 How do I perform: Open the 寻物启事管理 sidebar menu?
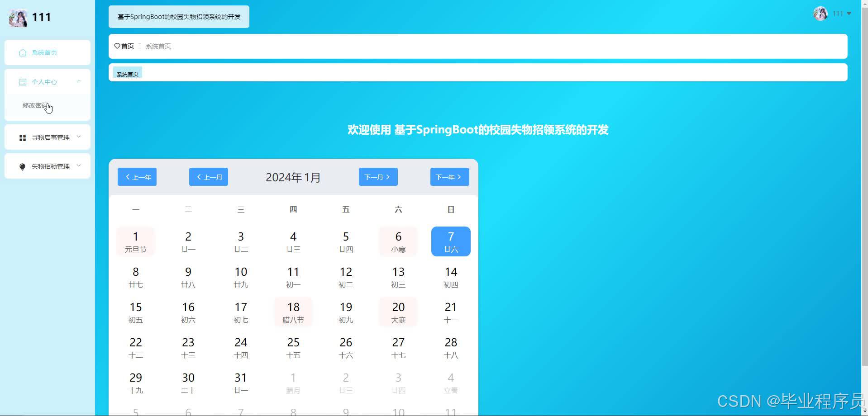(x=48, y=137)
